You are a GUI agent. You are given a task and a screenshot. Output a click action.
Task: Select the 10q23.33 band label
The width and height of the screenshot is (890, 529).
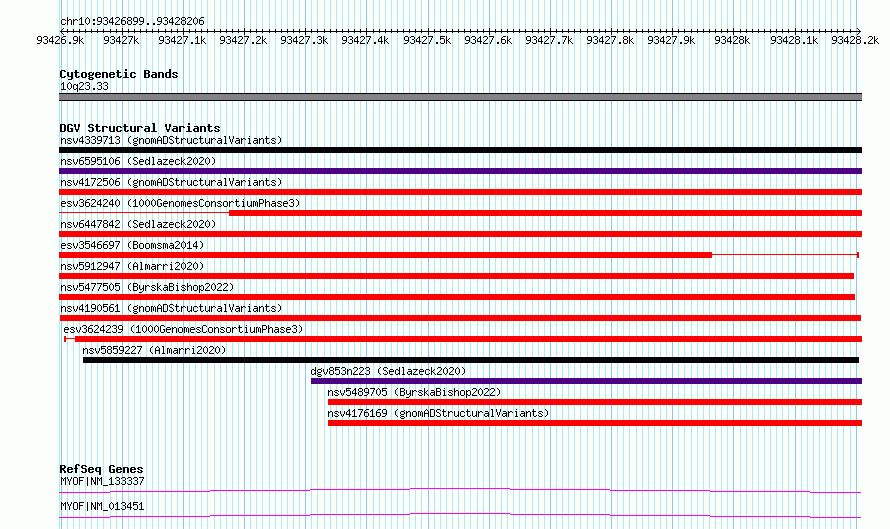click(84, 86)
